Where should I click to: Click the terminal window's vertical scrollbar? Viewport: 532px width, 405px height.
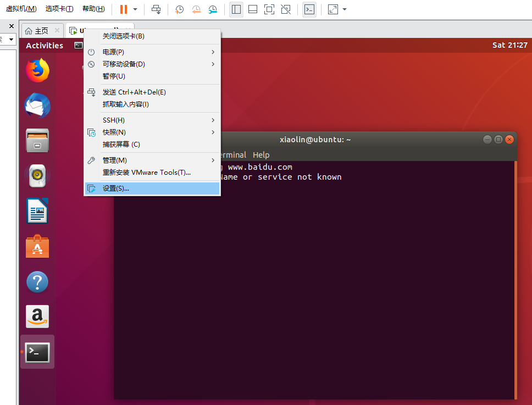[516, 280]
